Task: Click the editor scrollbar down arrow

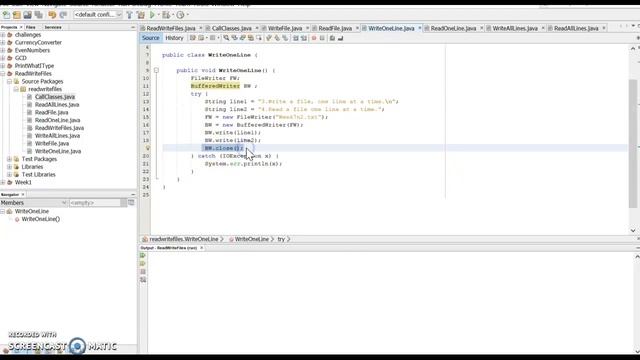Action: (x=633, y=231)
